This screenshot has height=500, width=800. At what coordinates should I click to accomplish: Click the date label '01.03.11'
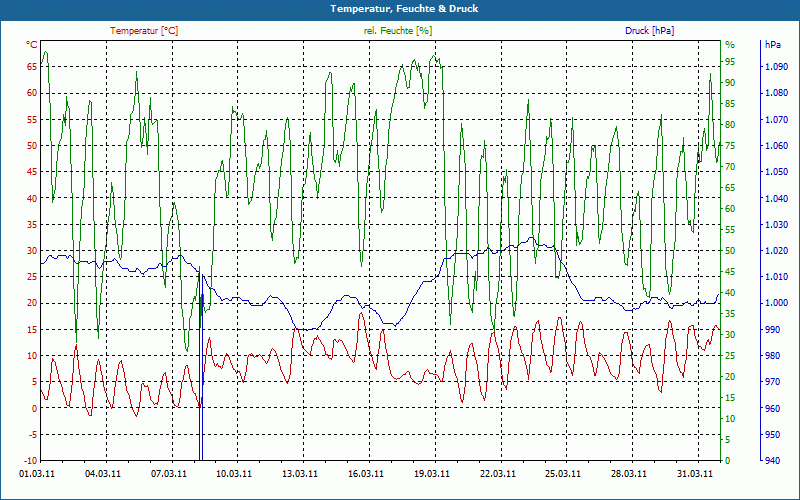pyautogui.click(x=37, y=473)
